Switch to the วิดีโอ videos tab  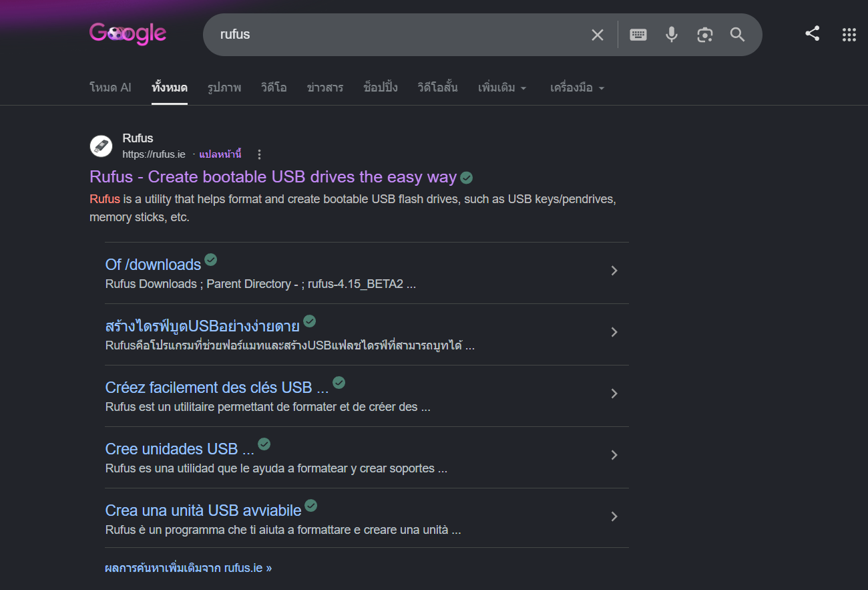click(x=274, y=88)
